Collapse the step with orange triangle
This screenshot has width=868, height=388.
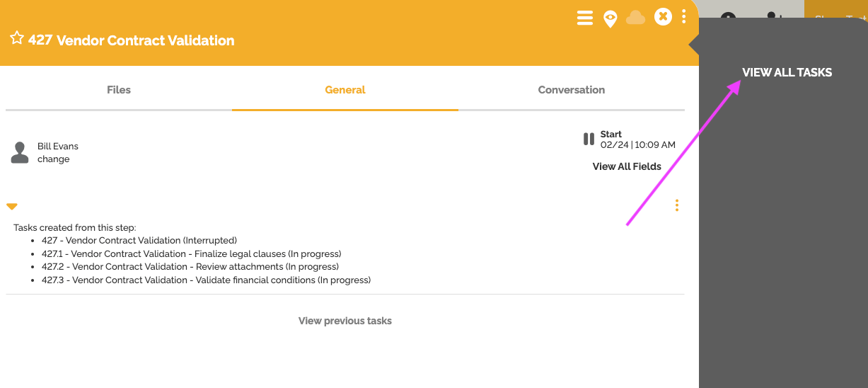point(12,207)
